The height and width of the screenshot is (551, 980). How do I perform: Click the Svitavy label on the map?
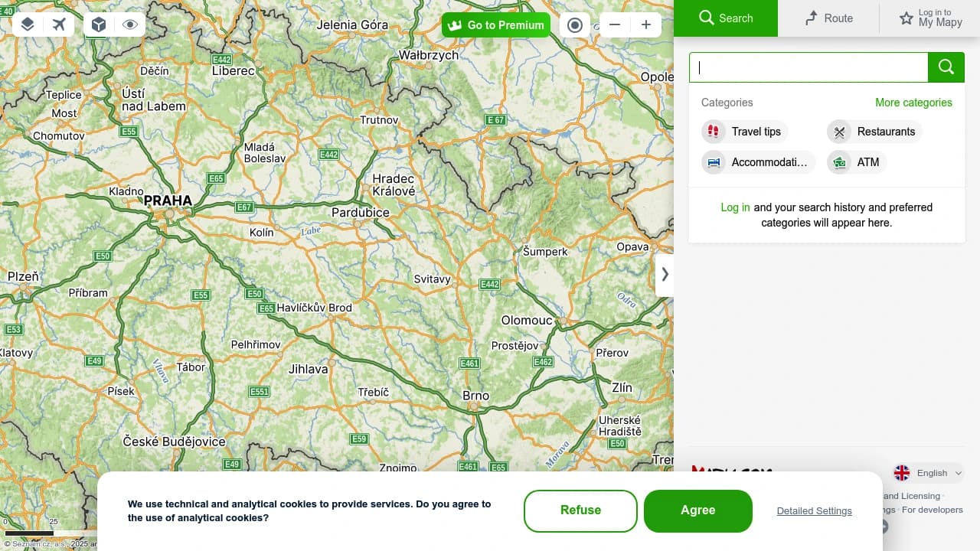pos(432,279)
